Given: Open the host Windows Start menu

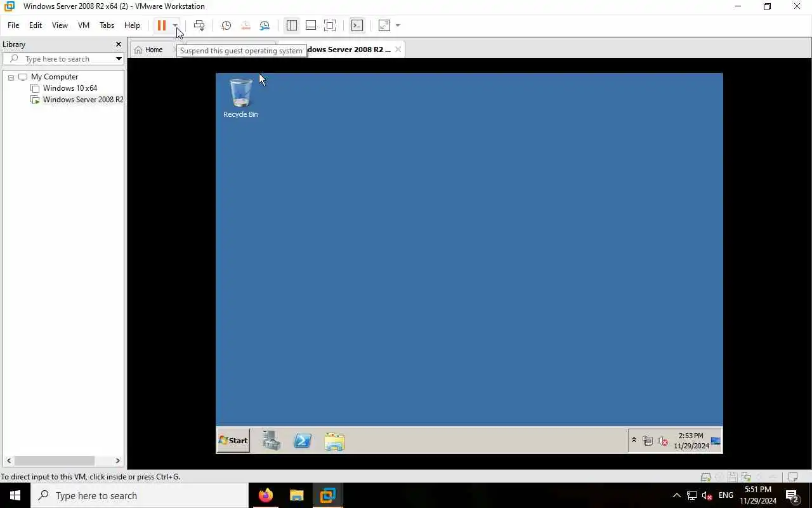Looking at the screenshot, I should (x=15, y=495).
